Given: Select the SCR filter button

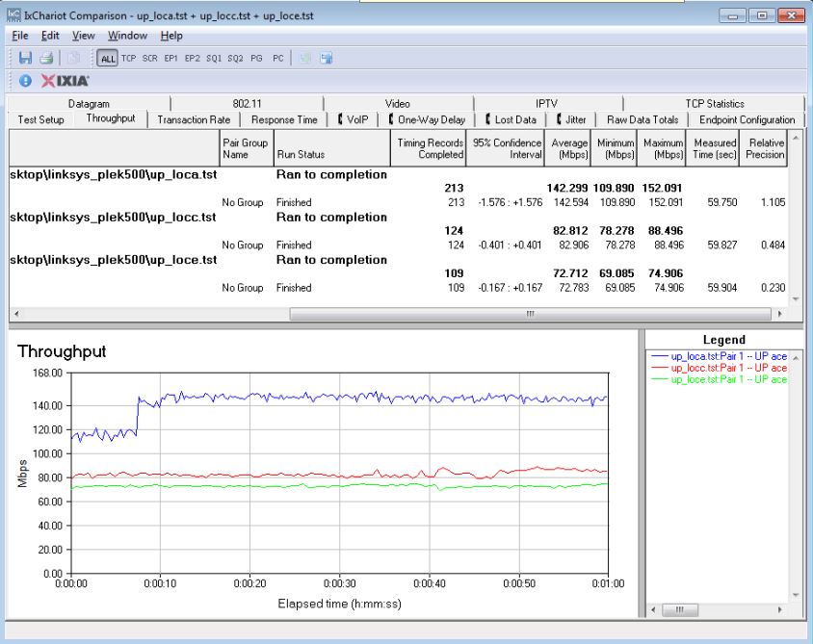Looking at the screenshot, I should (x=150, y=59).
